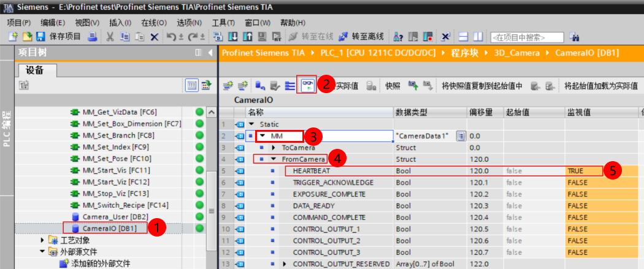This screenshot has height=269, width=644.
Task: Click the float panel icon in 项目树 header
Action: (198, 53)
